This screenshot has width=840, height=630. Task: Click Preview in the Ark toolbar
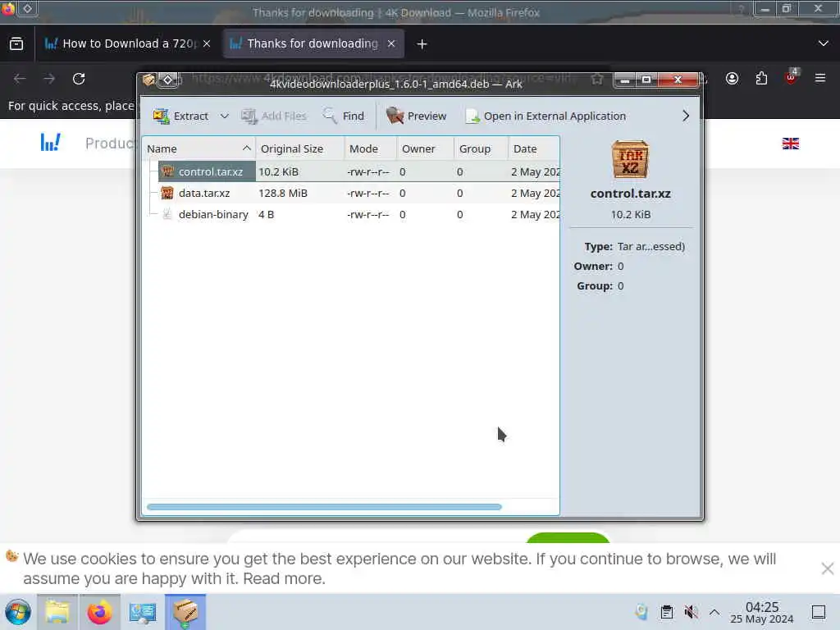(x=416, y=116)
